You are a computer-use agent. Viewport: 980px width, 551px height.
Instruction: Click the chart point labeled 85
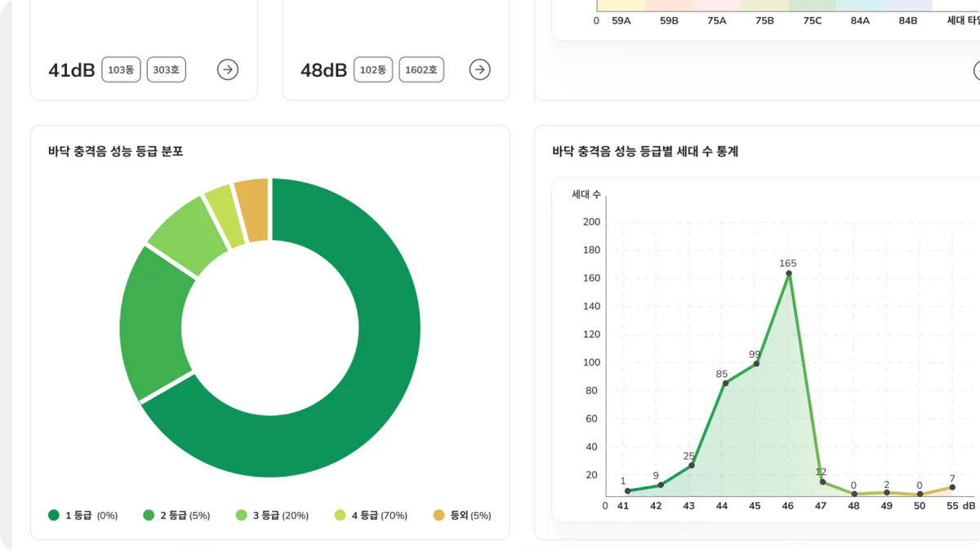(x=725, y=383)
